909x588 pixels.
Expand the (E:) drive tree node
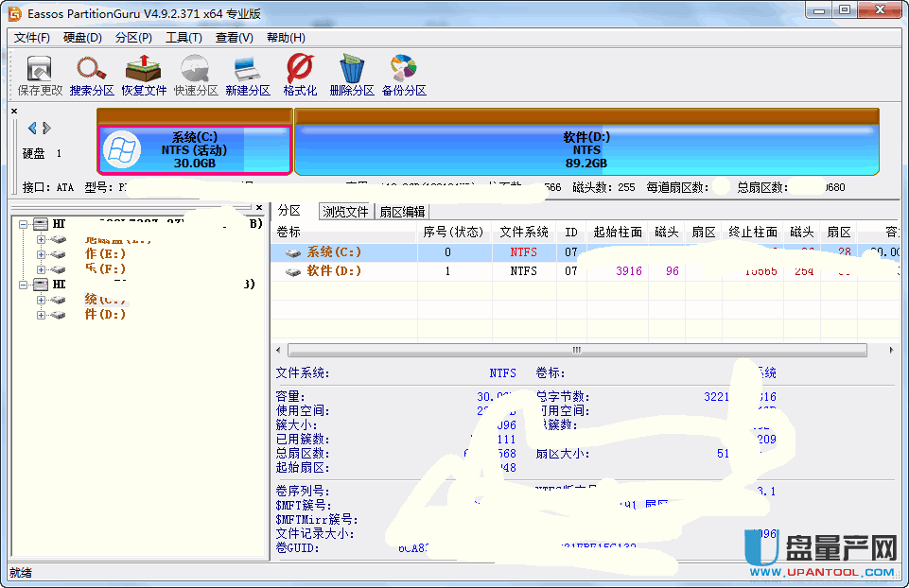tap(41, 254)
